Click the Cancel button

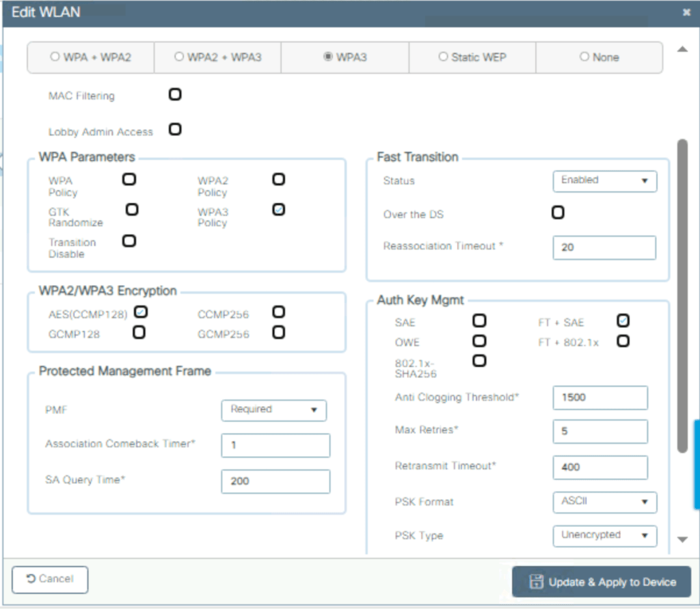(50, 579)
